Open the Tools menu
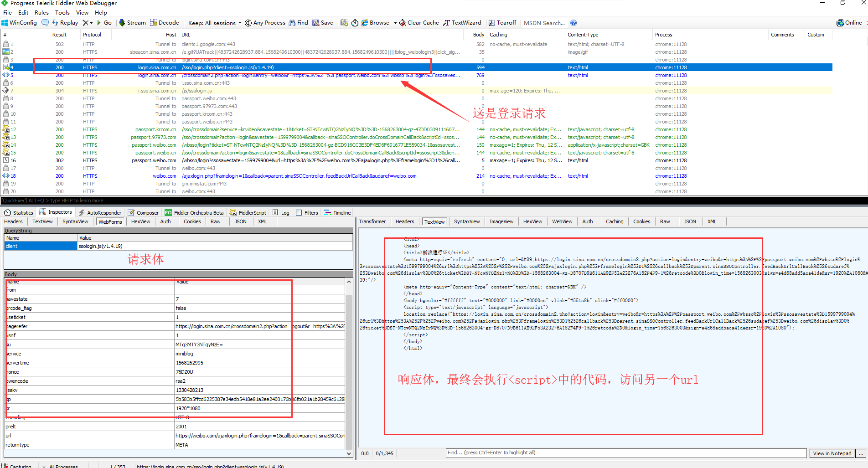 (x=62, y=13)
